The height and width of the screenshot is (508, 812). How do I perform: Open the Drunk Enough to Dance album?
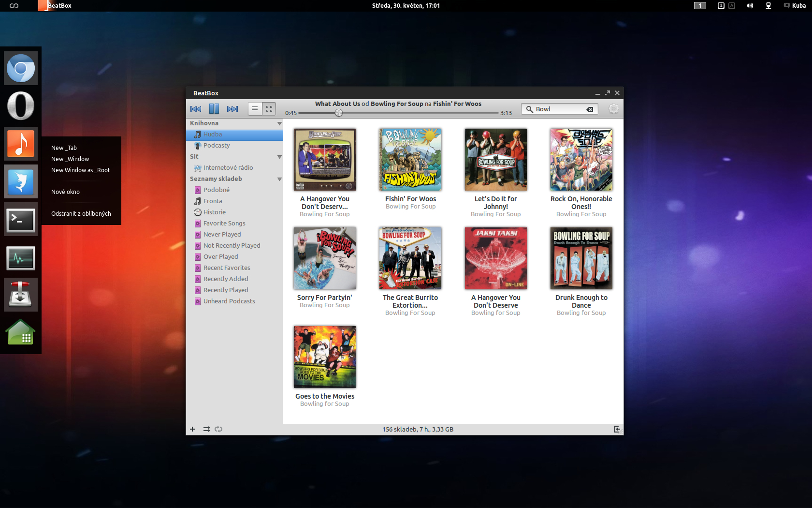(581, 258)
